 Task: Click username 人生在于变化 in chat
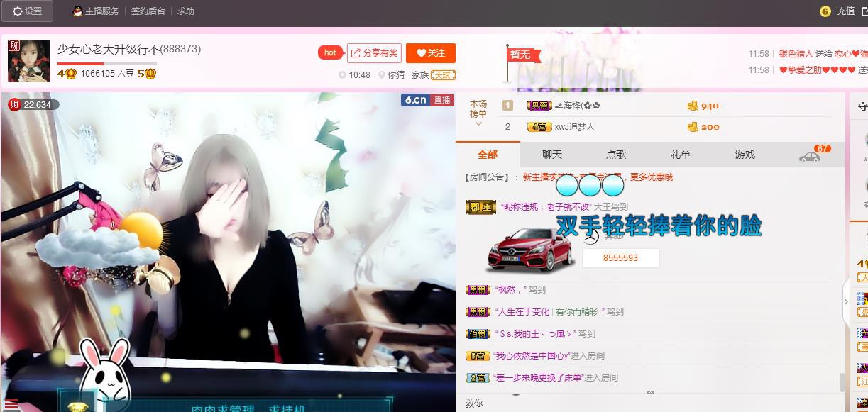click(x=524, y=311)
